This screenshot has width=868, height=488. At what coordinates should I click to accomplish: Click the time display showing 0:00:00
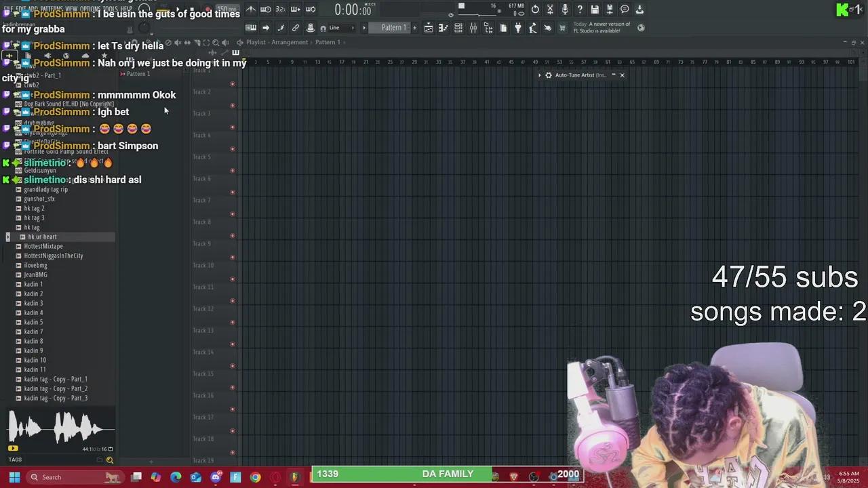pos(353,10)
